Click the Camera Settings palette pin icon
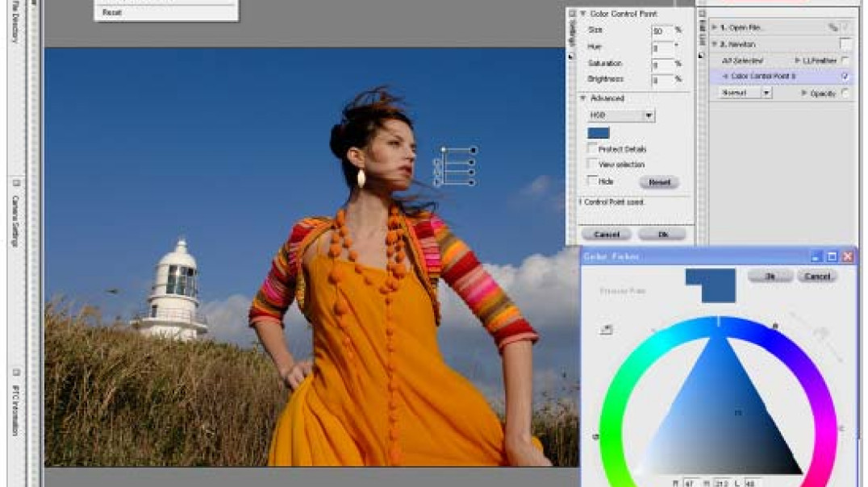This screenshot has height=487, width=868. tap(15, 183)
